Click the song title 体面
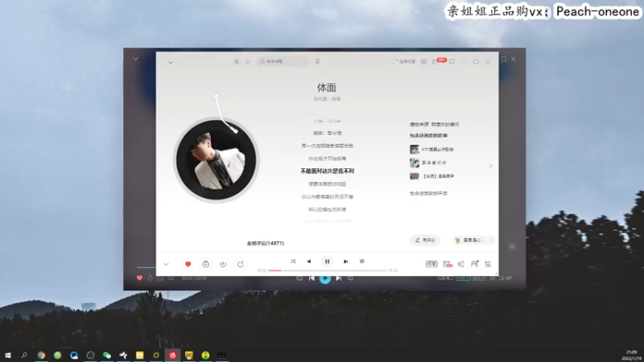 (327, 88)
